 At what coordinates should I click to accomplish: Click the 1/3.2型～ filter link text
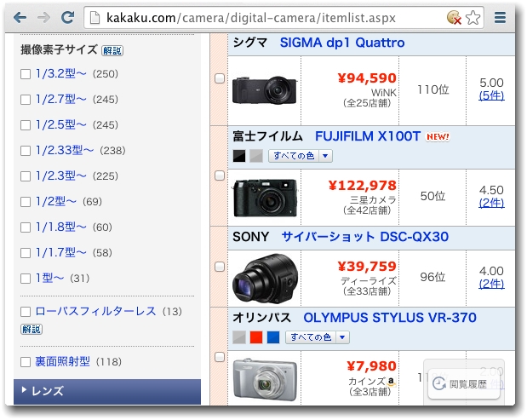[x=61, y=73]
